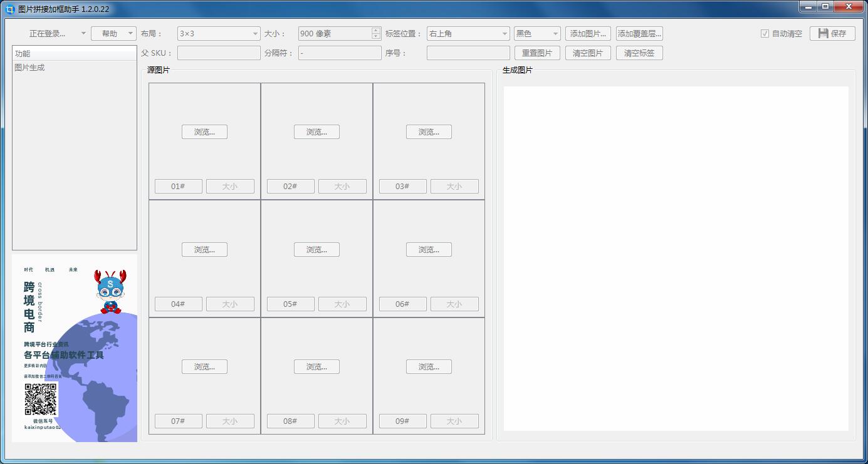Image resolution: width=868 pixels, height=464 pixels.
Task: Open the 布局 3×3 layout dropdown
Action: click(x=218, y=34)
